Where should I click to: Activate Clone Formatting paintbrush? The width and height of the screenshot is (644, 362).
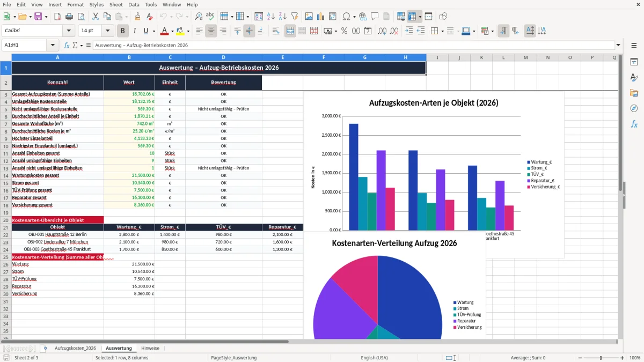click(x=137, y=17)
